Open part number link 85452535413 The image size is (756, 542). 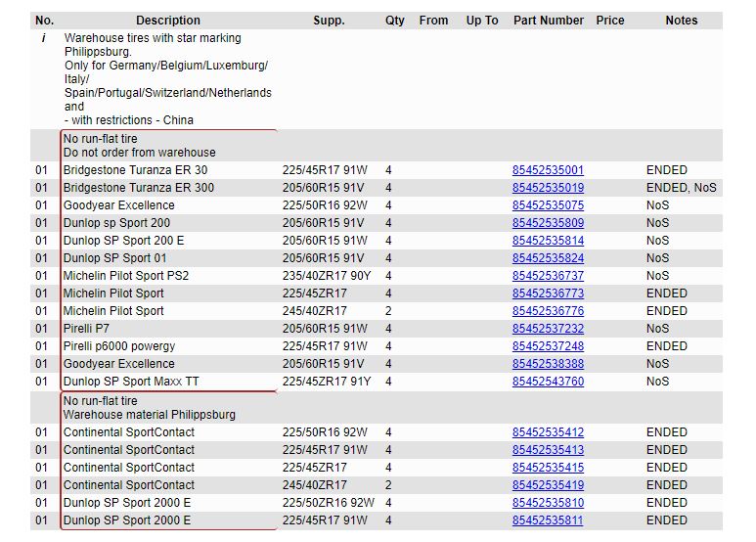coord(548,450)
